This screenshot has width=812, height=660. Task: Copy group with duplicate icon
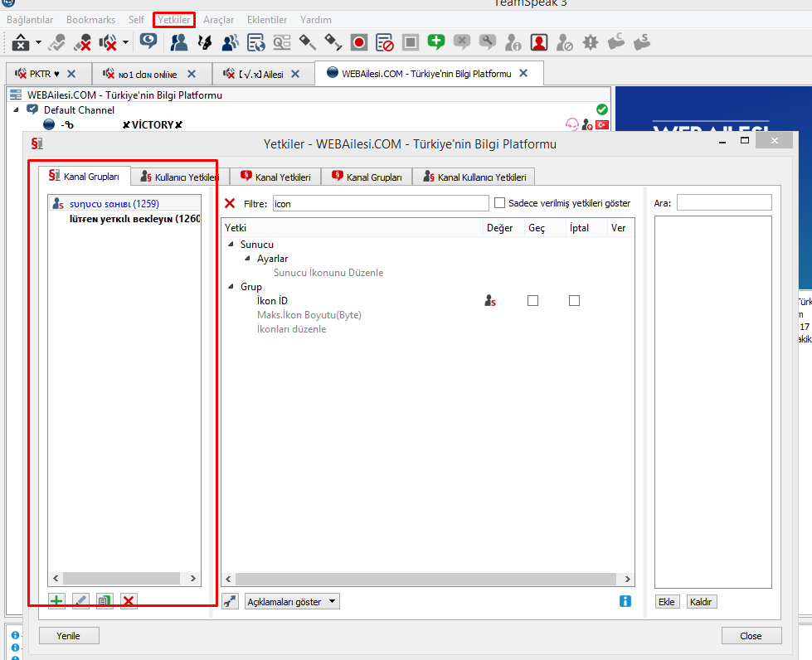point(105,601)
